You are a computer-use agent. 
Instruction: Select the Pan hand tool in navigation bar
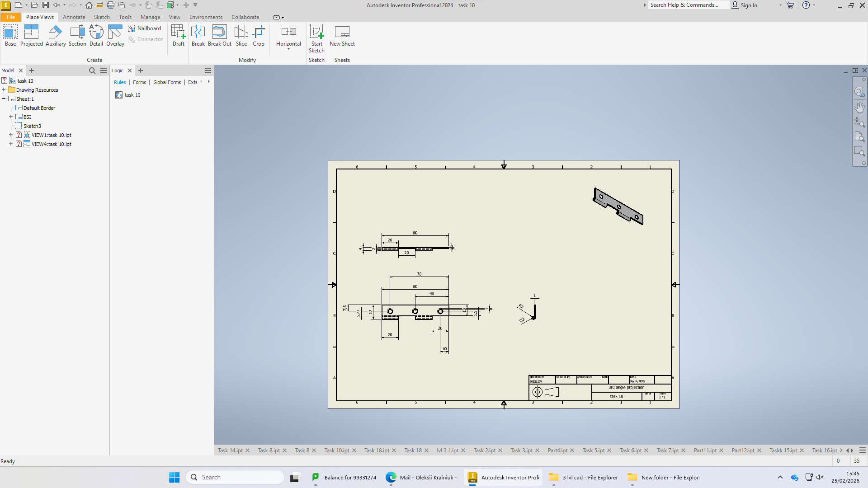click(x=859, y=107)
